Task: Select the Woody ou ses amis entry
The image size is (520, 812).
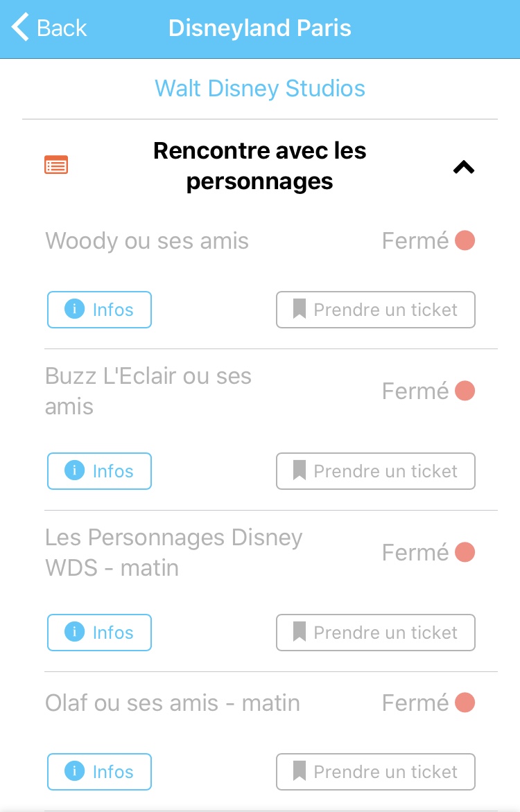Action: point(147,241)
